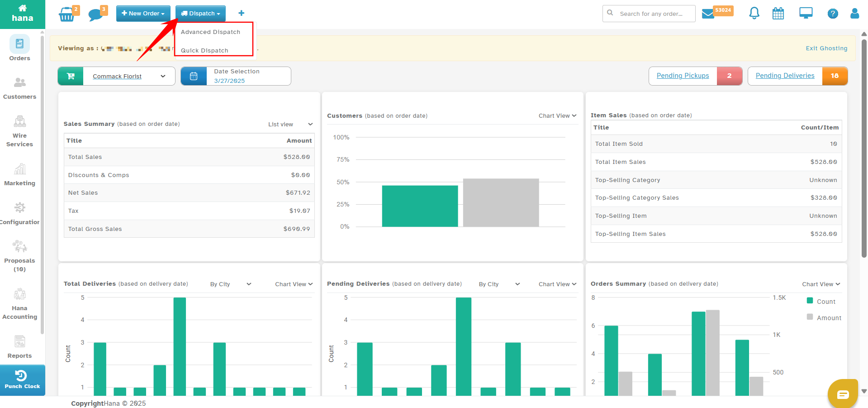This screenshot has height=408, width=868.
Task: Open the live chat widget
Action: tap(843, 394)
